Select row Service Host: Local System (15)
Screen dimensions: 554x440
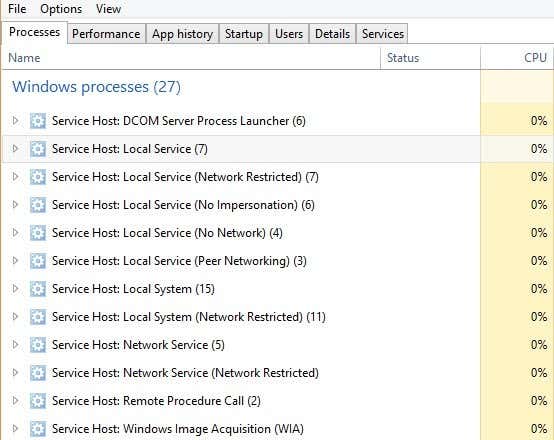[x=277, y=289]
